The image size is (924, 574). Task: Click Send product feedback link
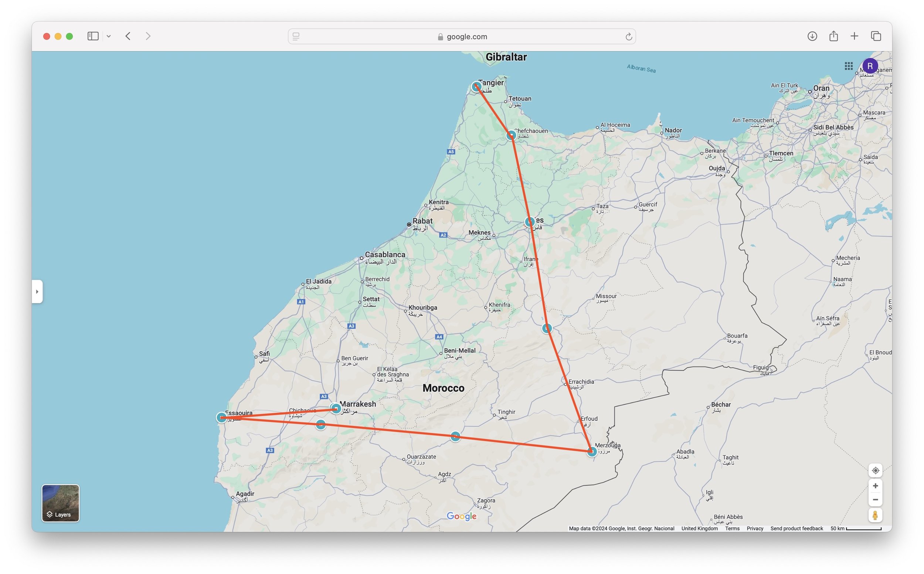796,529
